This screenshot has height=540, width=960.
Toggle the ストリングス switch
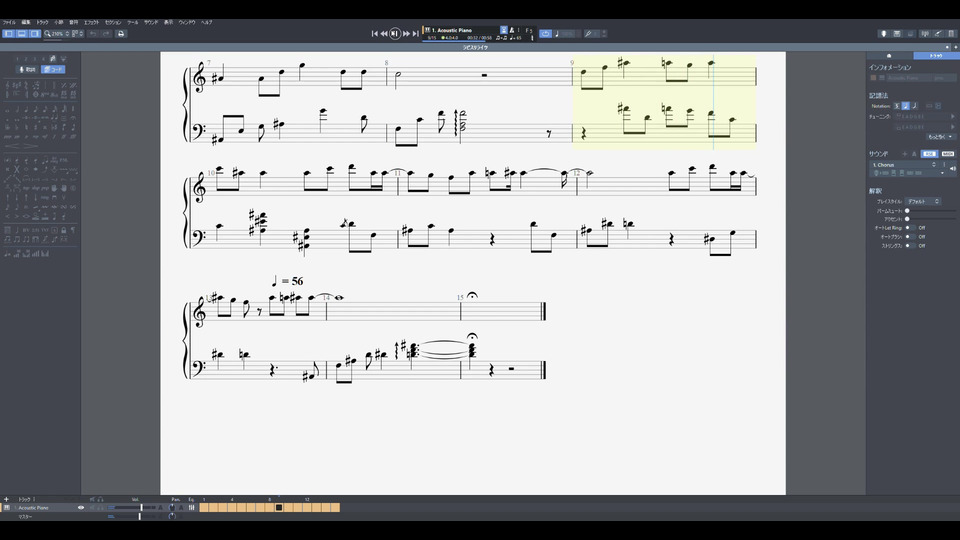click(910, 246)
